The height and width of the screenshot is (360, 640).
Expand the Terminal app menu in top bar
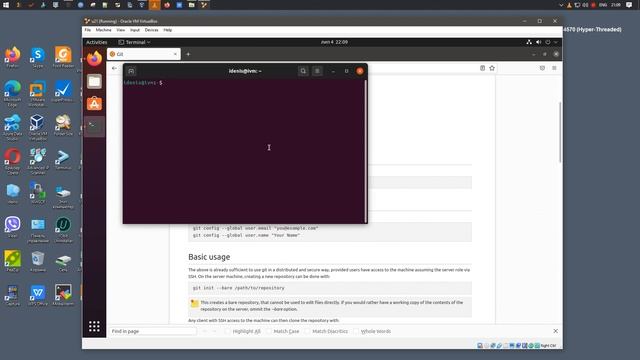click(134, 42)
